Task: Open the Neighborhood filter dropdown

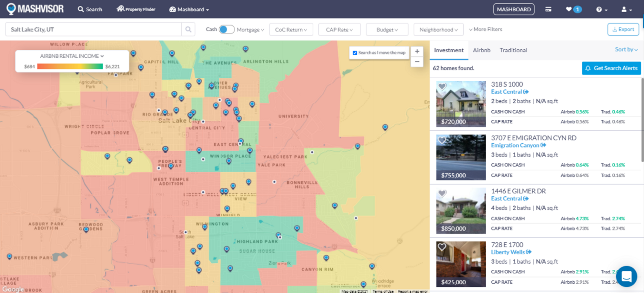Action: (x=438, y=30)
